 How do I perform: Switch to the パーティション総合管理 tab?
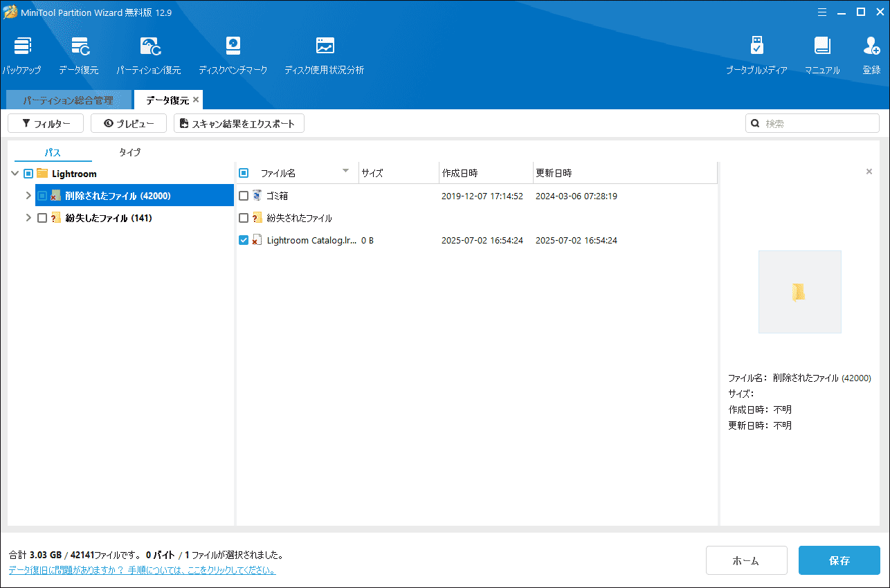coord(68,100)
